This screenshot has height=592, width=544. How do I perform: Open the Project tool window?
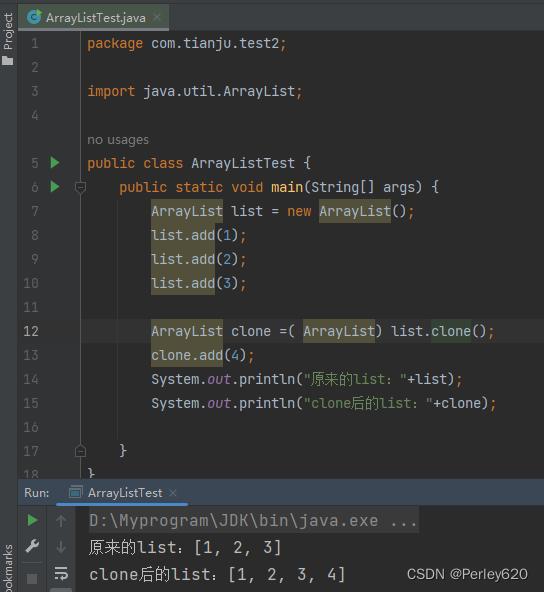click(x=8, y=39)
